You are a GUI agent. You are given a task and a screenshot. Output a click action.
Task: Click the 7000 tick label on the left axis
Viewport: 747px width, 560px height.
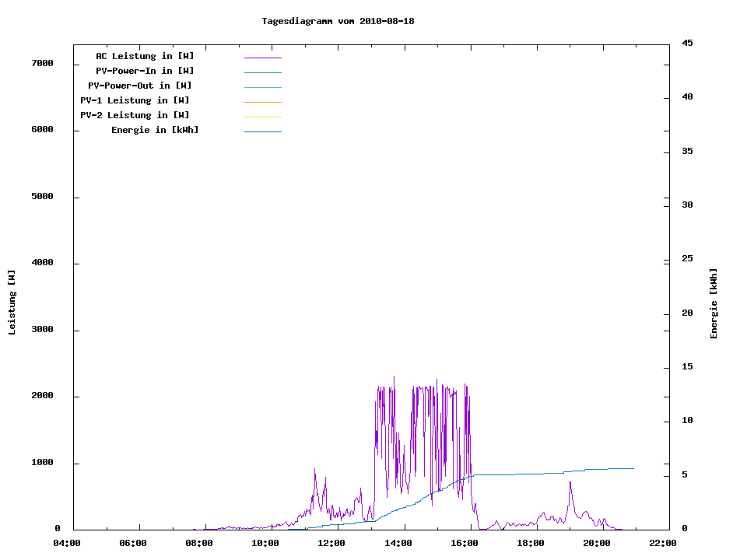click(x=40, y=63)
